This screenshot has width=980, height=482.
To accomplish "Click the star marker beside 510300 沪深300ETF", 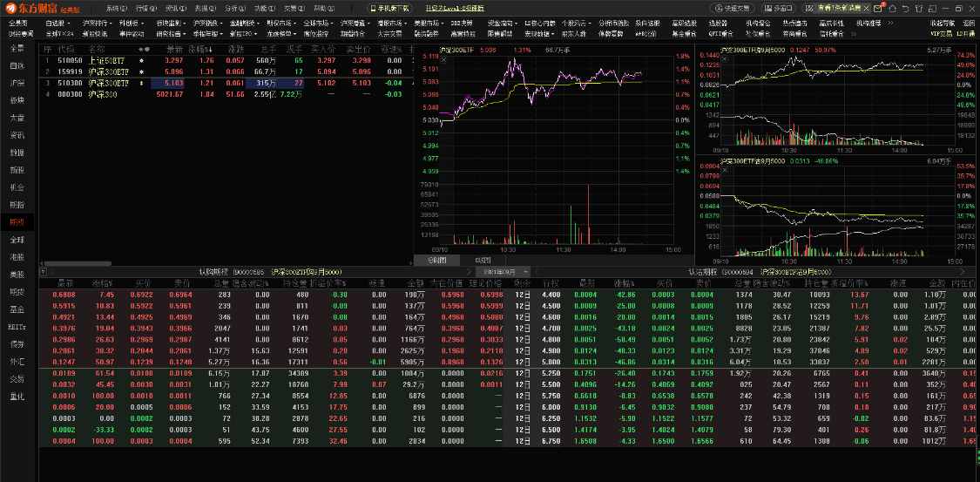I will point(140,83).
